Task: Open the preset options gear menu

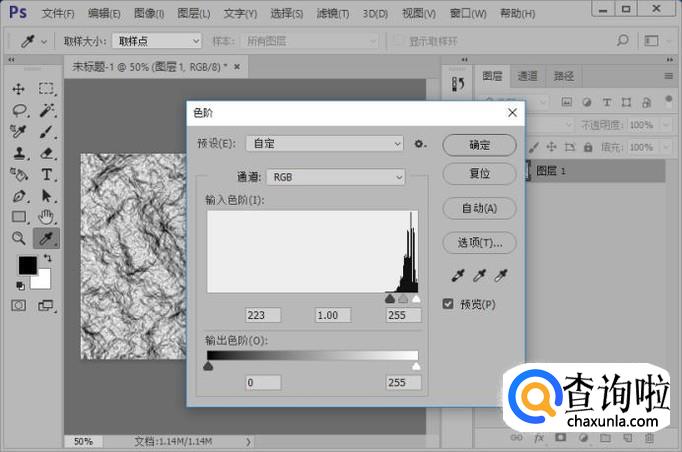Action: tap(421, 144)
